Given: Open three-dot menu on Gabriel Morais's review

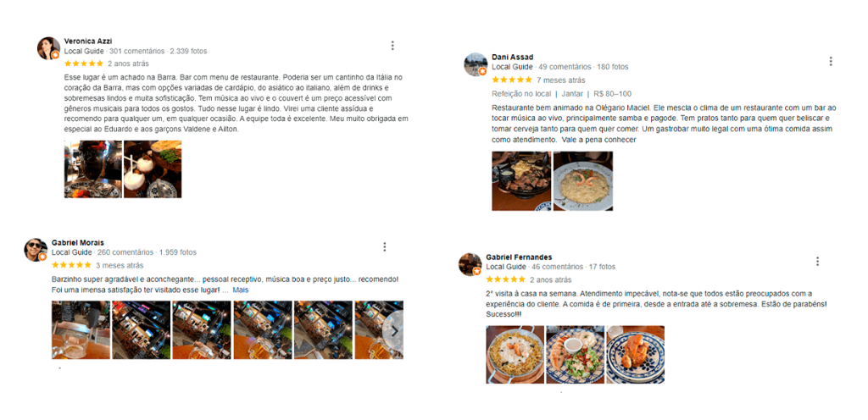Looking at the screenshot, I should (x=384, y=247).
